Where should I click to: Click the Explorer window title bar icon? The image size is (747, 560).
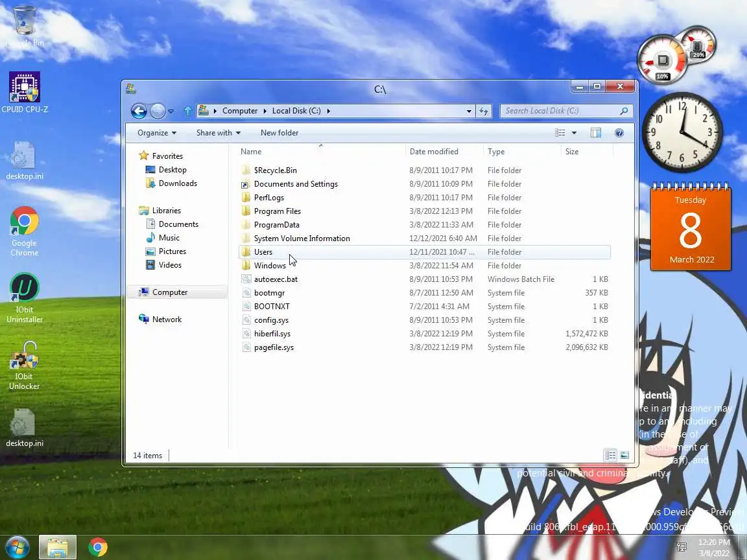click(x=131, y=89)
